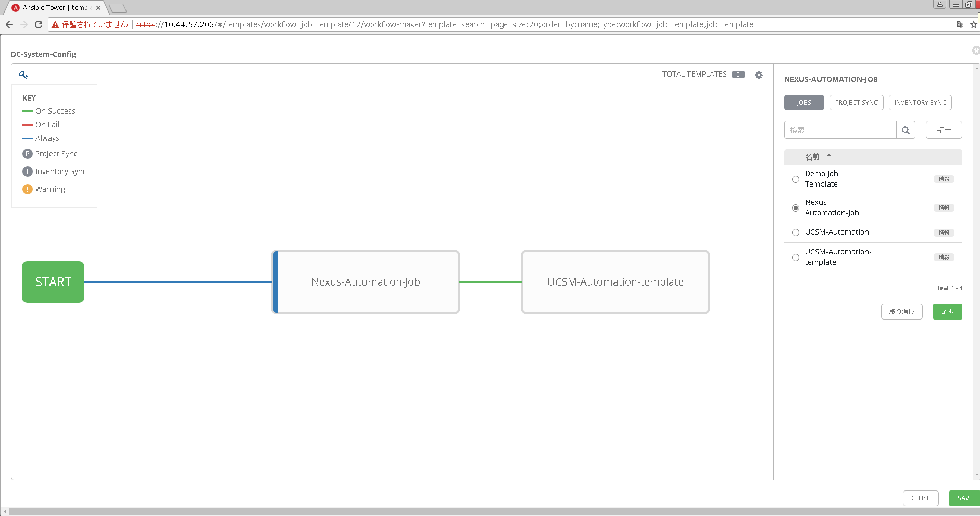Screen dimensions: 980x516
Task: Open info badge for Demo Job Template
Action: click(x=944, y=179)
